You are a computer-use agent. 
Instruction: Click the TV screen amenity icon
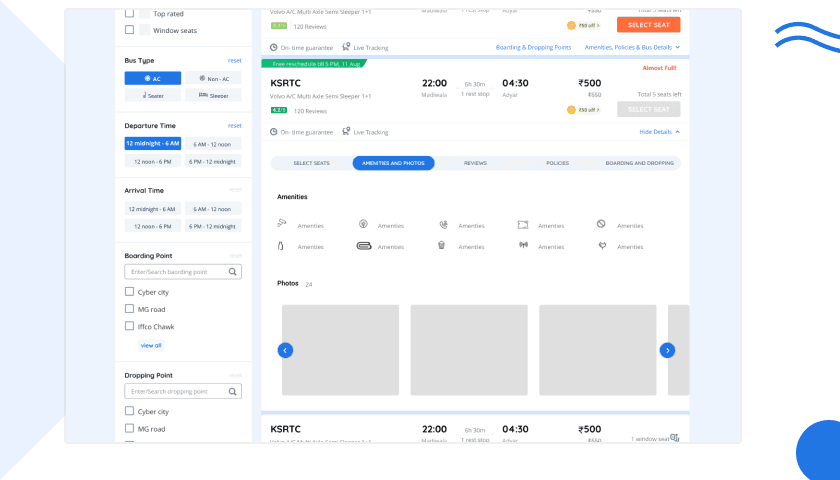pos(523,225)
